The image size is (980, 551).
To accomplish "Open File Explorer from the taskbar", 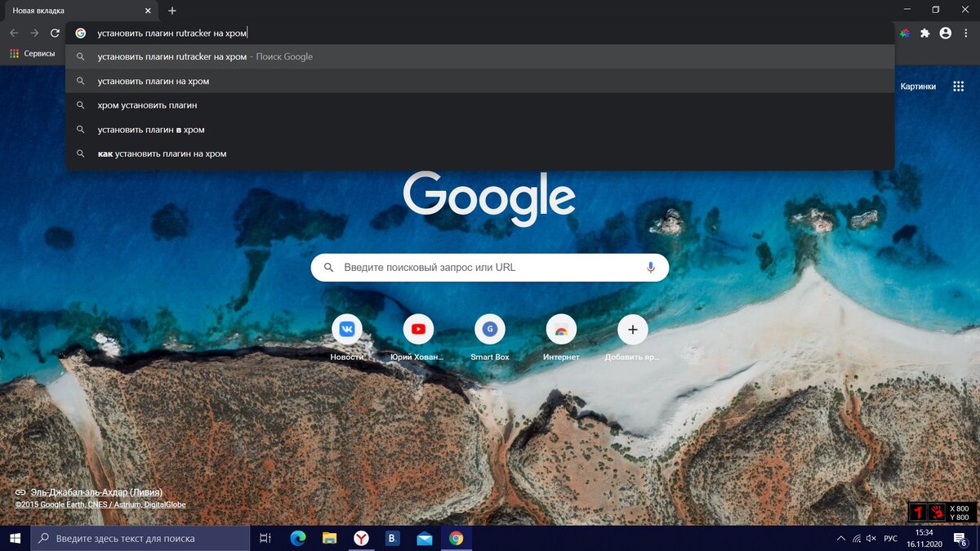I will point(330,539).
